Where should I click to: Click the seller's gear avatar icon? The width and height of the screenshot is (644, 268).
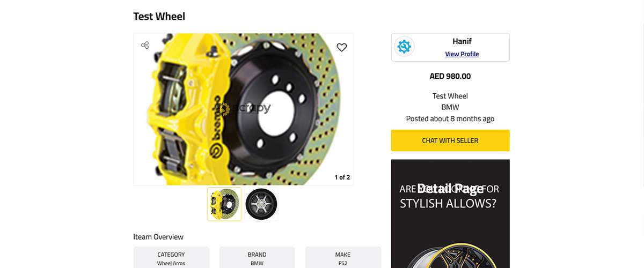coord(404,47)
